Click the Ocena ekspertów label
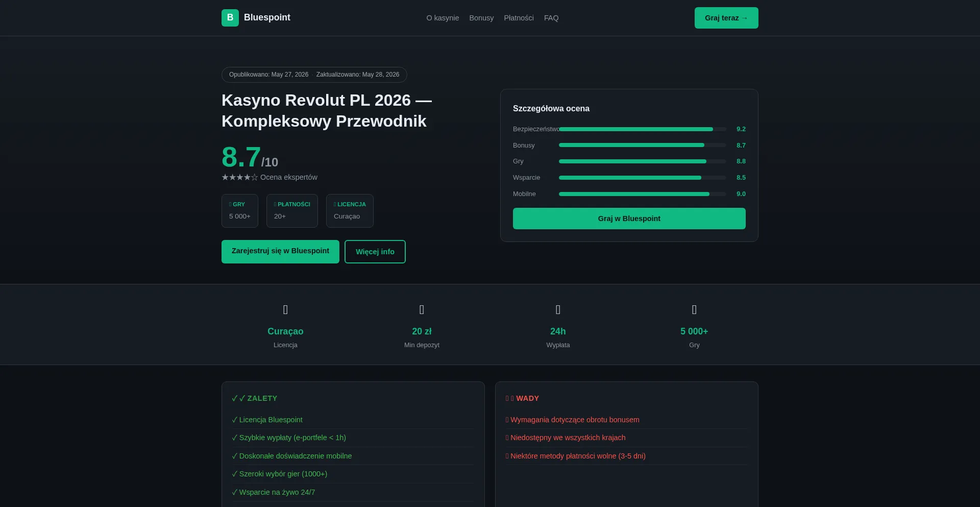Screen dimensions: 980x507 coord(289,177)
